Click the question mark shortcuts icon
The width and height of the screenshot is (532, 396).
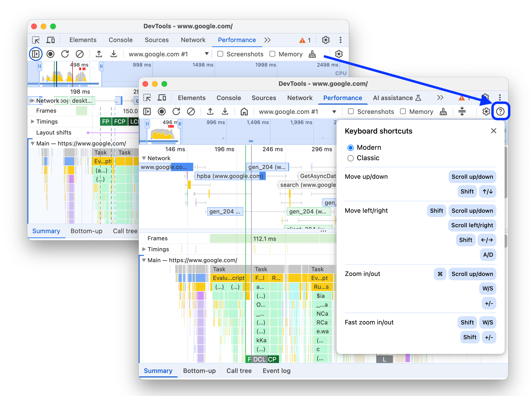pyautogui.click(x=500, y=111)
